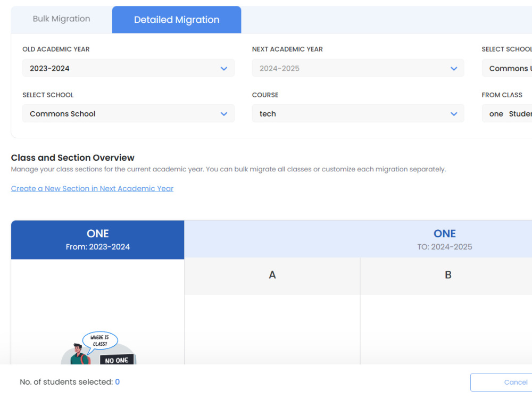Image resolution: width=532 pixels, height=399 pixels.
Task: Click Create a New Section in Next Academic Year
Action: pos(92,188)
